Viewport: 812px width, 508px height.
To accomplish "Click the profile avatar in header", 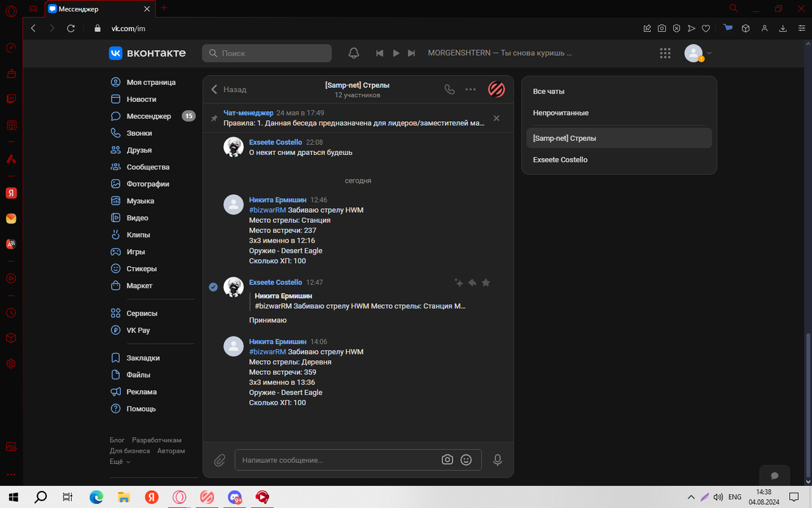I will 693,53.
